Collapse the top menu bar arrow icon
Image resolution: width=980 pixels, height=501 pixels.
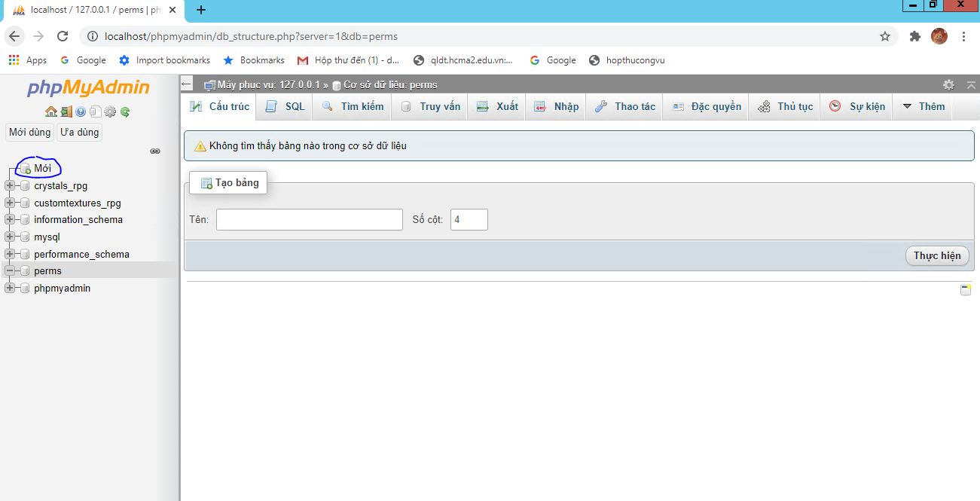tap(971, 84)
